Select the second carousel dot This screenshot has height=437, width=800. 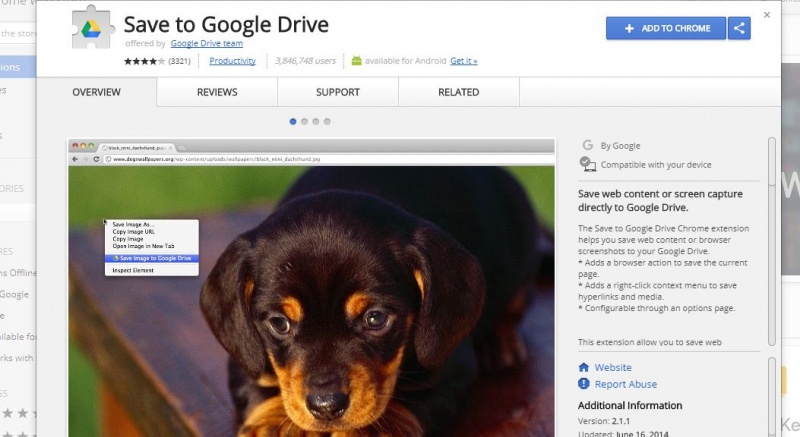304,121
